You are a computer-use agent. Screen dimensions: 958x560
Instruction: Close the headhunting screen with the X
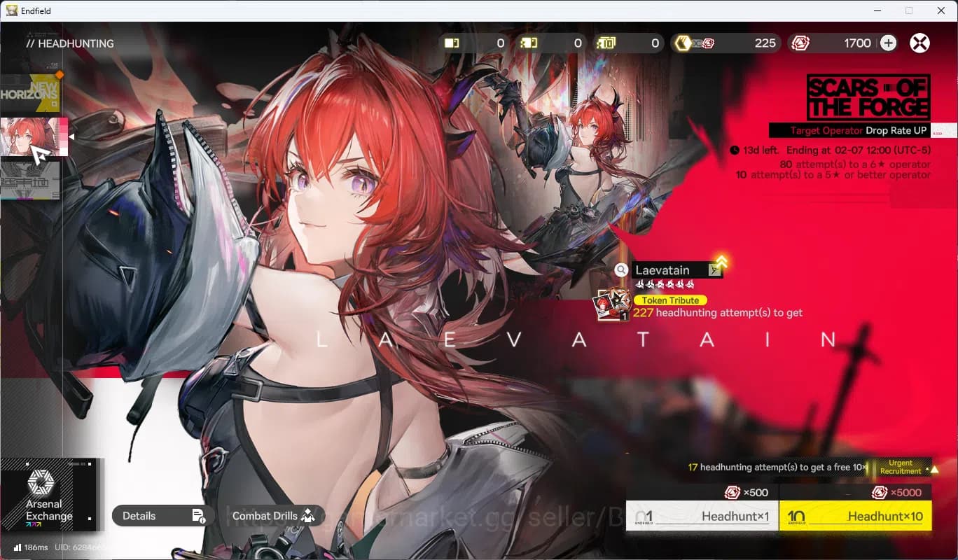coord(919,43)
